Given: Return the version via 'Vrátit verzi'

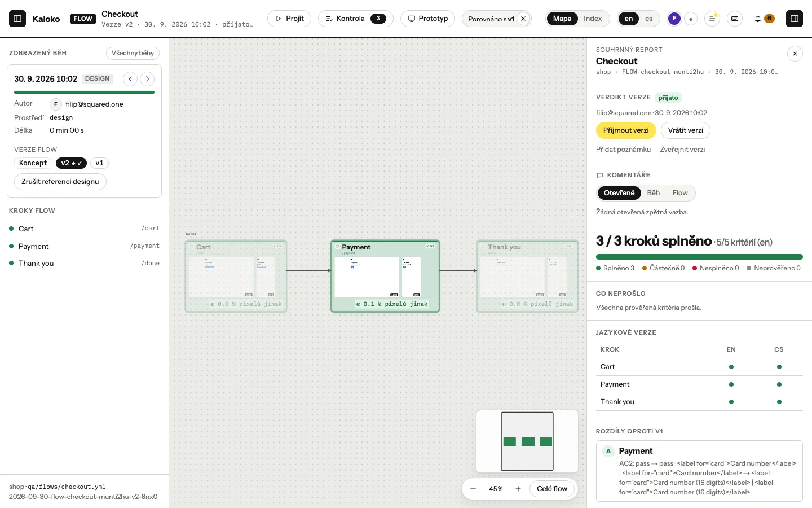Looking at the screenshot, I should 686,130.
